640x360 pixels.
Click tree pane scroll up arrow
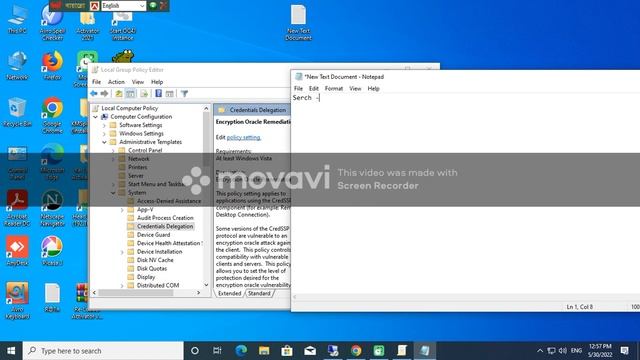[x=206, y=109]
